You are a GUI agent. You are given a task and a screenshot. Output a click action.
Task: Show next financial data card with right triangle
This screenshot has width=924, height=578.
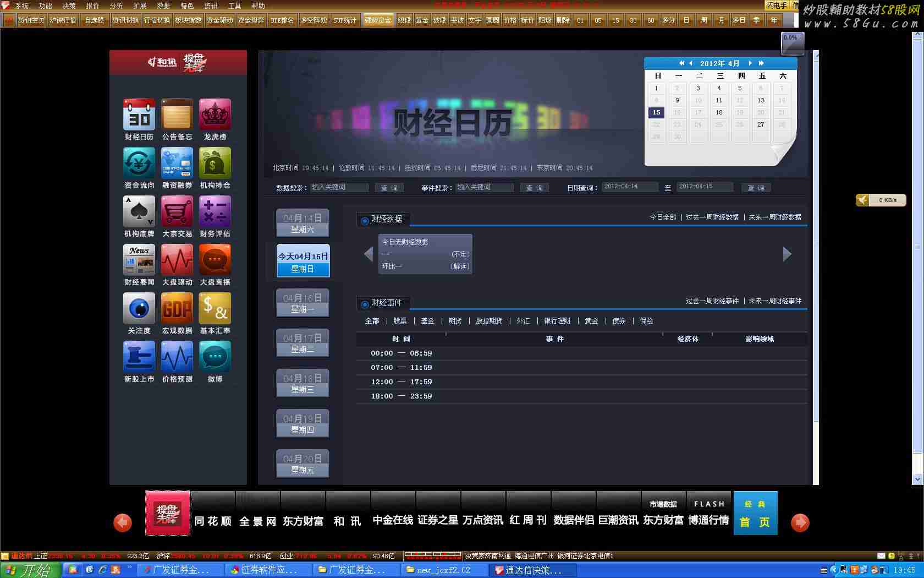tap(787, 254)
